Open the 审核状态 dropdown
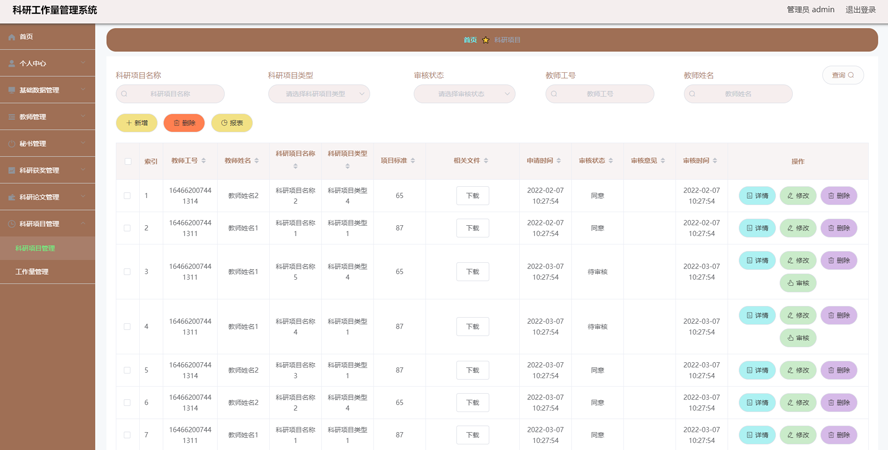Viewport: 888px width, 450px height. [x=464, y=94]
